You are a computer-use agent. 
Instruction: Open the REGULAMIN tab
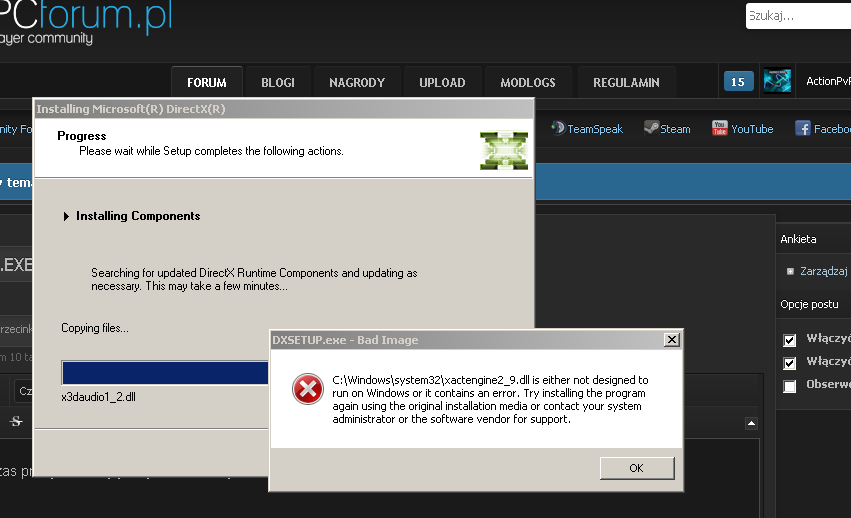coord(626,82)
